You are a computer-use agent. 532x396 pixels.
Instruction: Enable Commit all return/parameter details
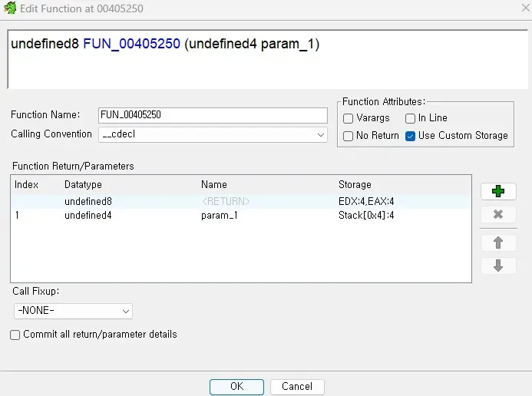click(15, 335)
